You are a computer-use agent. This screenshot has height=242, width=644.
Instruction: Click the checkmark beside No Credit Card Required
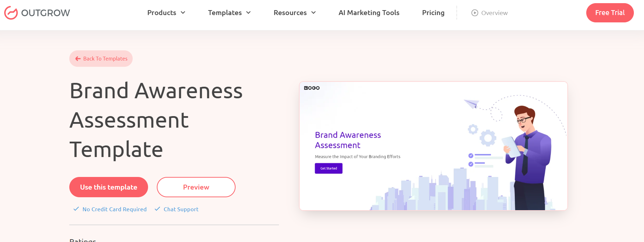[76, 209]
